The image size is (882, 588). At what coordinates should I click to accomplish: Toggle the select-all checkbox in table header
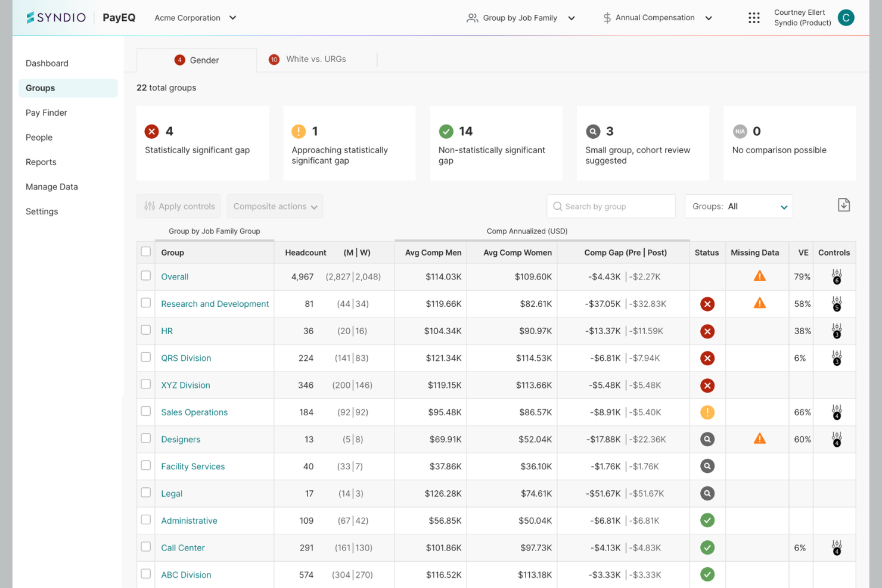(146, 251)
